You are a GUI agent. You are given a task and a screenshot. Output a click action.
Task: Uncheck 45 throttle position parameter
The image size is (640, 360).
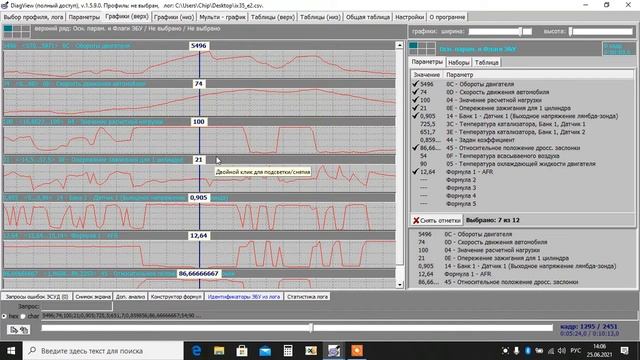tap(416, 148)
